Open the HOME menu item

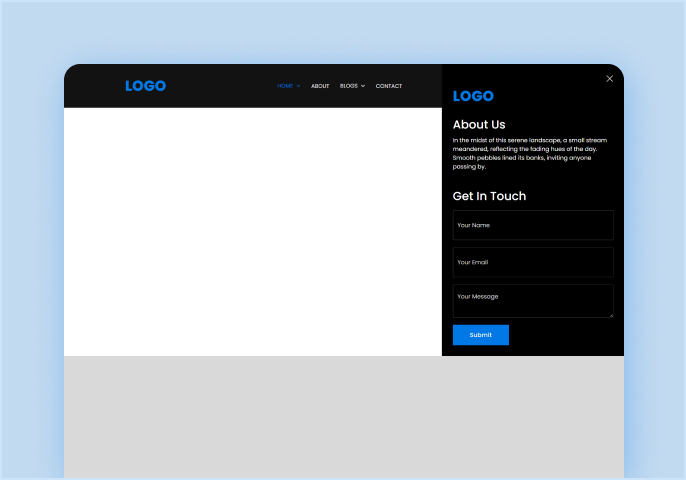point(285,86)
